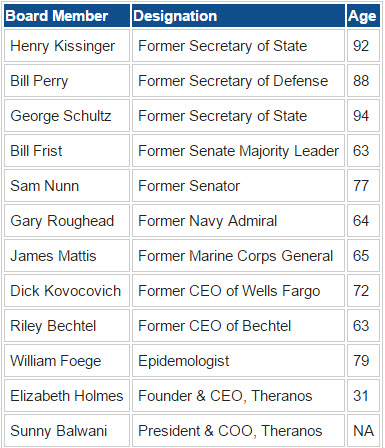Select the Sunny Balwani name cell

coord(67,431)
